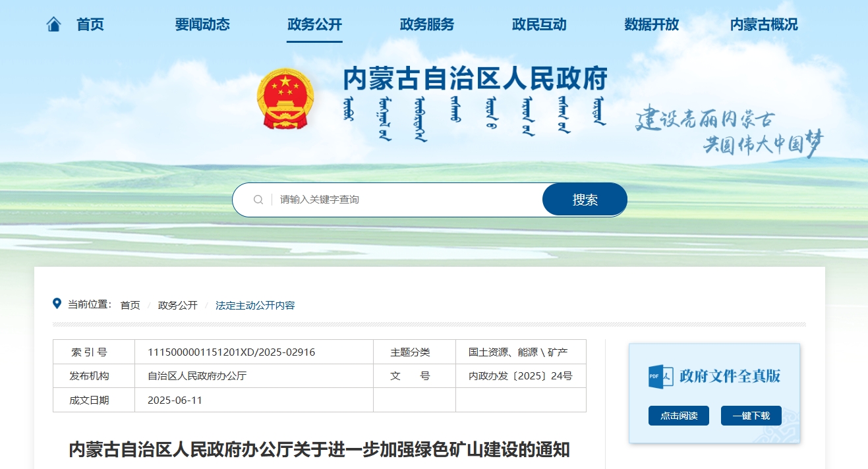Click the keyword search input field
The height and width of the screenshot is (469, 868).
point(405,200)
